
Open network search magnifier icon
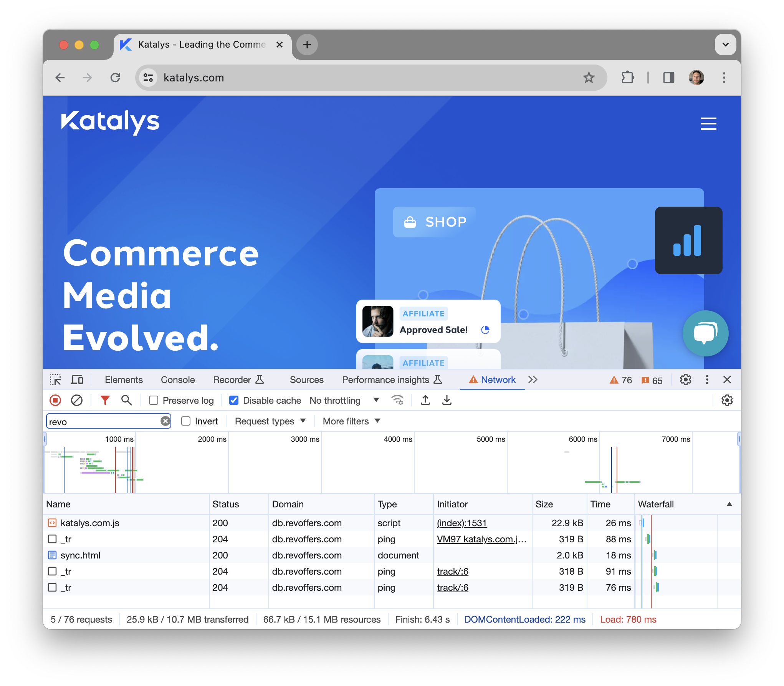(x=126, y=400)
